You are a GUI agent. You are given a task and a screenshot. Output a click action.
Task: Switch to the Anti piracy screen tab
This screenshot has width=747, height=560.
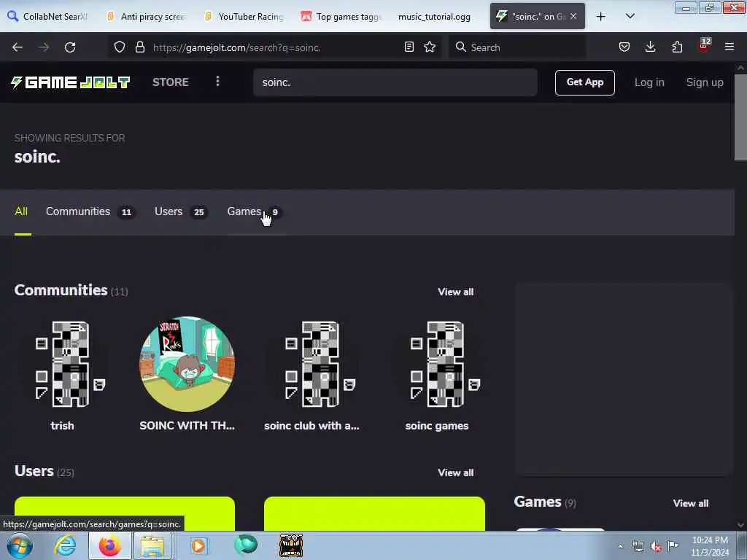(x=146, y=17)
